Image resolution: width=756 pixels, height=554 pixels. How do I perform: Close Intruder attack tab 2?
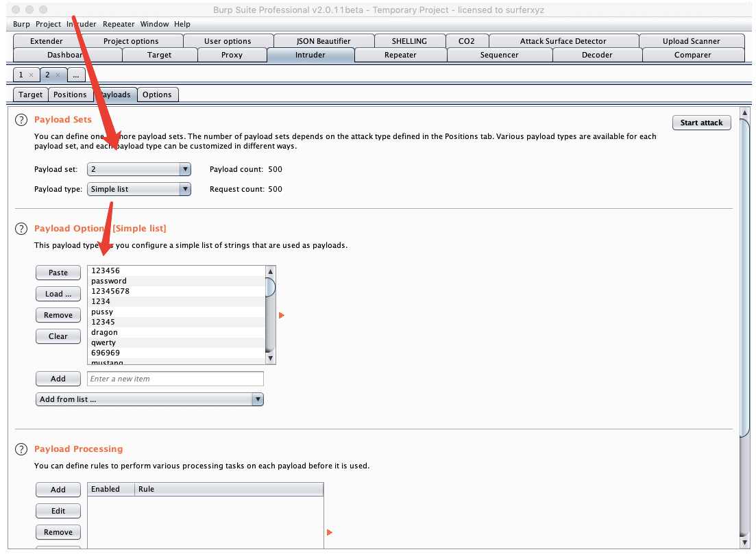pyautogui.click(x=58, y=75)
